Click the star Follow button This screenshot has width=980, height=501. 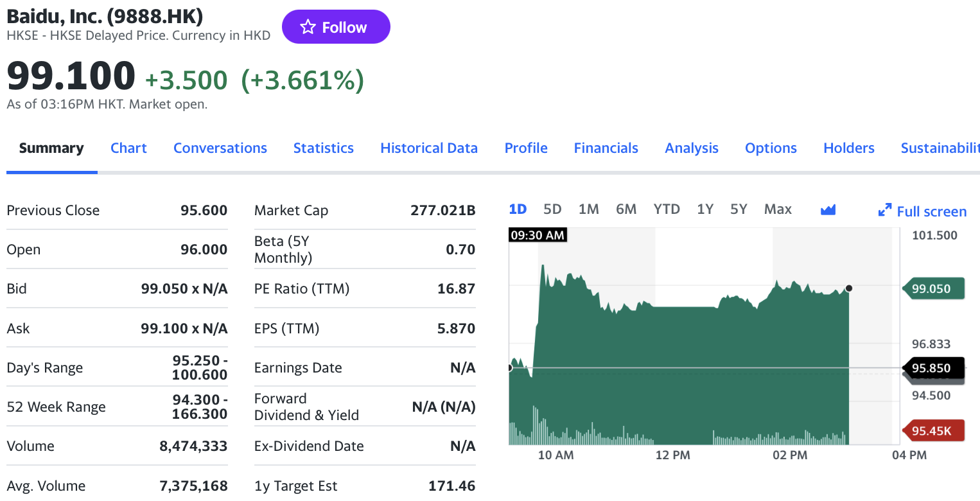[335, 27]
